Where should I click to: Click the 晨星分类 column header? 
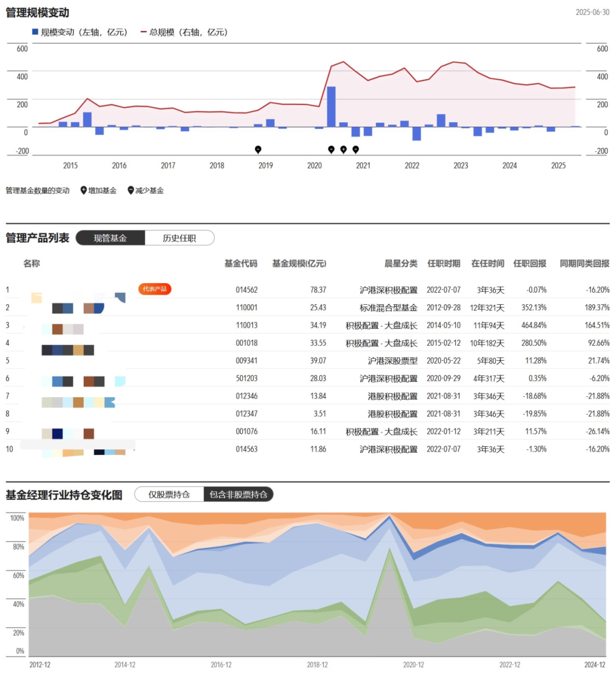pos(401,264)
